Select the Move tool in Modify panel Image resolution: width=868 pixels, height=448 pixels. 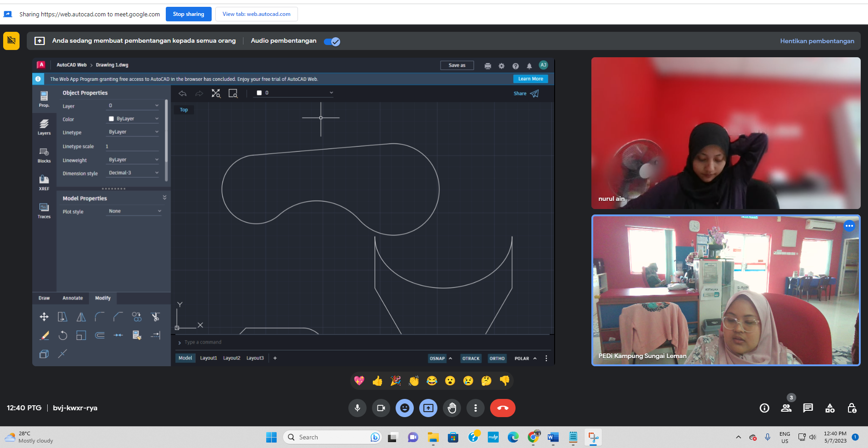tap(44, 317)
